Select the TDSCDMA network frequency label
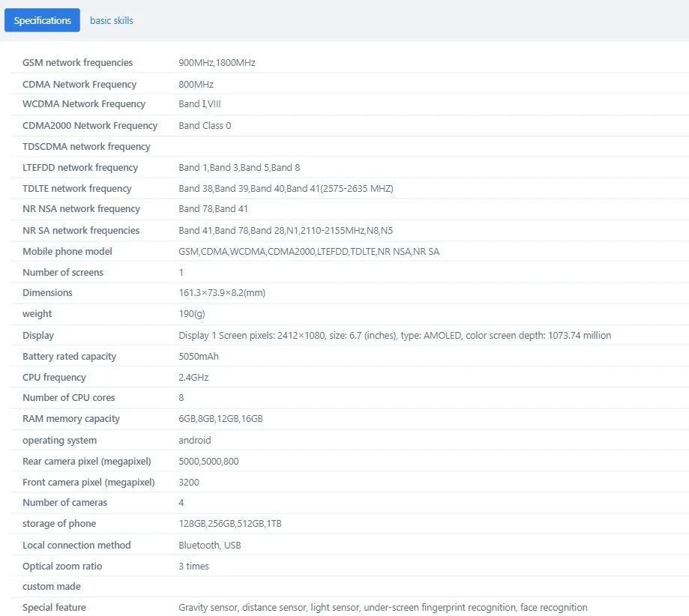Viewport: 689px width, 616px height. click(x=86, y=147)
